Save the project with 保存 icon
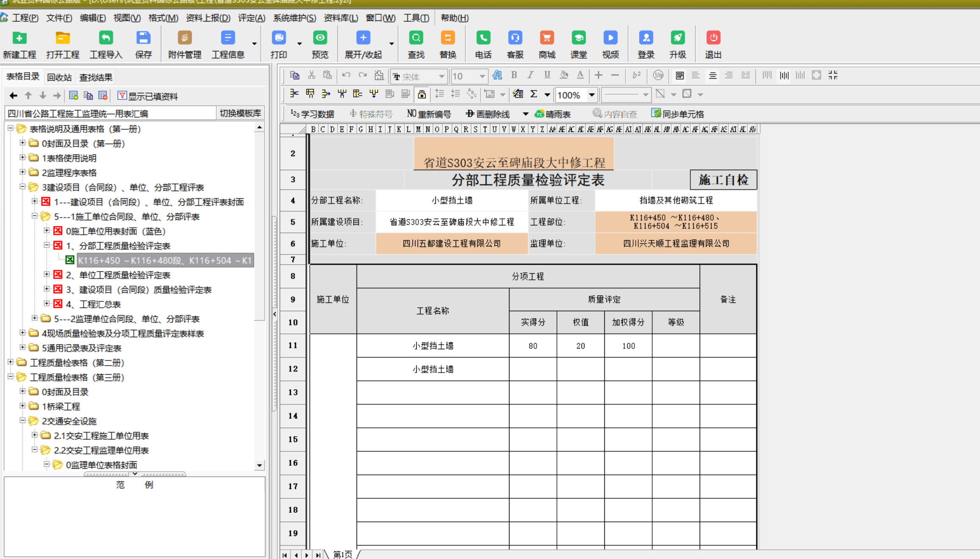The height and width of the screenshot is (559, 980). point(143,44)
